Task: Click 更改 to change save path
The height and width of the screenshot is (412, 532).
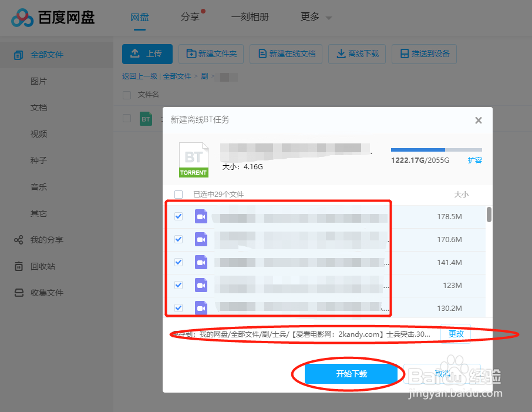Action: coord(456,334)
